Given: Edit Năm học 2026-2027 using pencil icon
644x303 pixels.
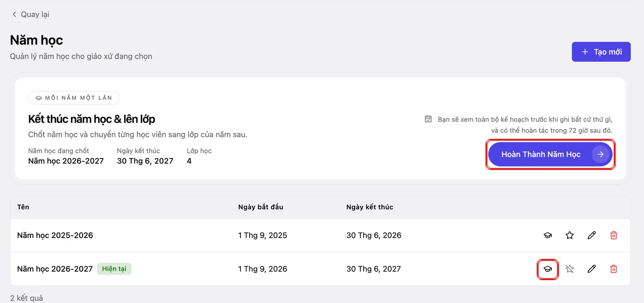Looking at the screenshot, I should 591,269.
